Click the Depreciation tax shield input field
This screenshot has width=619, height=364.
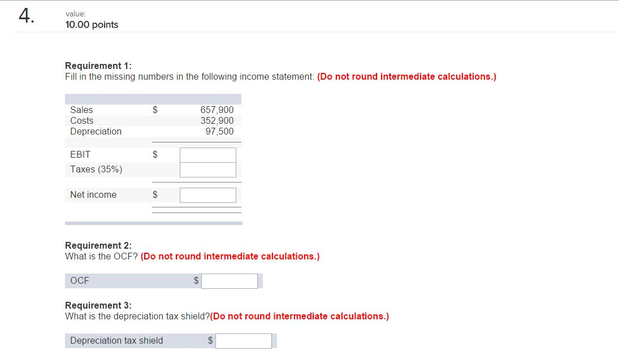point(244,341)
